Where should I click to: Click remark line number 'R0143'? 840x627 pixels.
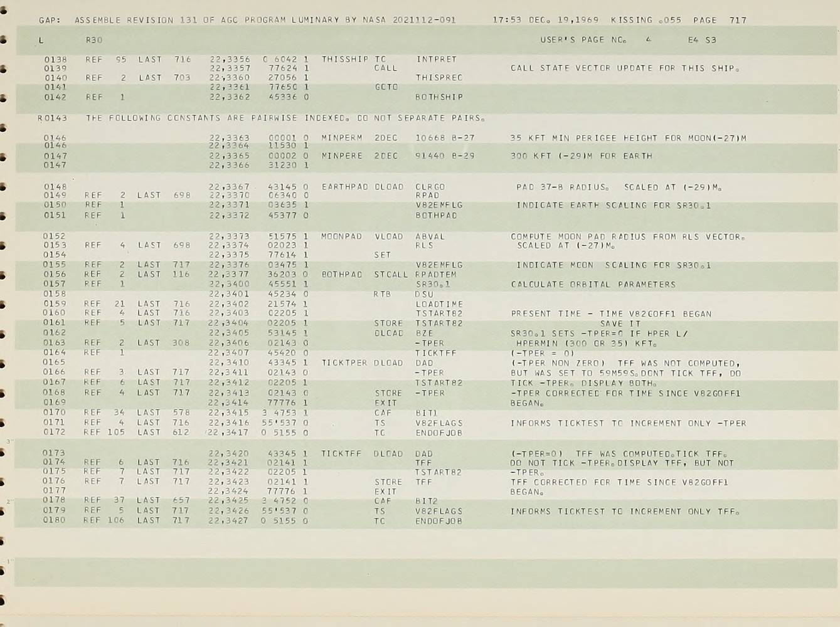click(52, 118)
